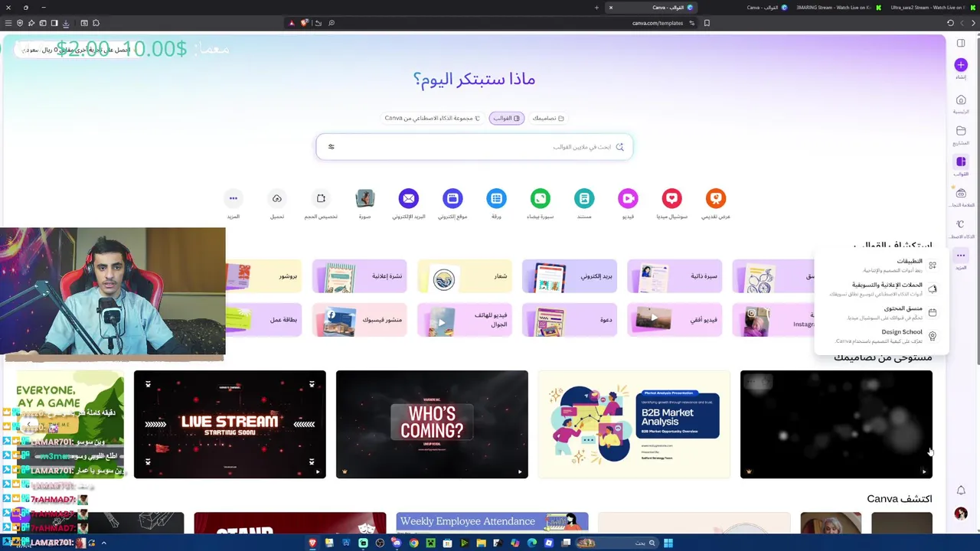This screenshot has width=980, height=551.
Task: Choose the Document (مستند) teal icon
Action: coord(584,198)
